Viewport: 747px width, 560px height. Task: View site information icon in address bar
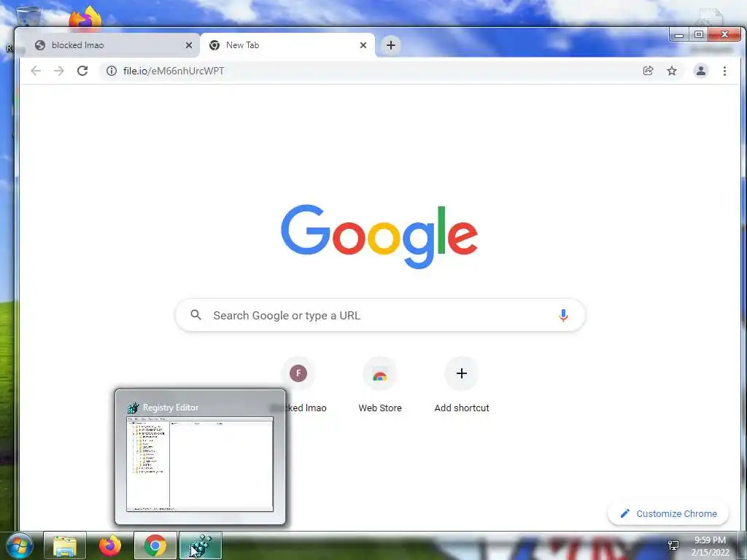pos(112,71)
